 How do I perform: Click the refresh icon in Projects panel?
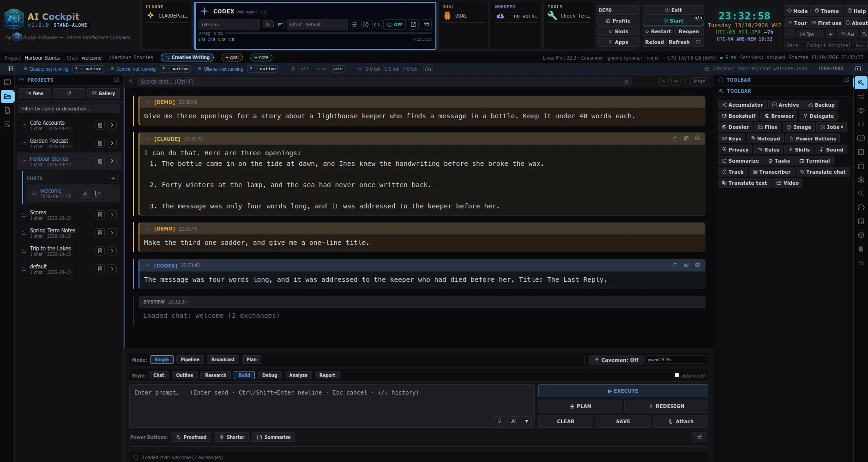coord(69,93)
